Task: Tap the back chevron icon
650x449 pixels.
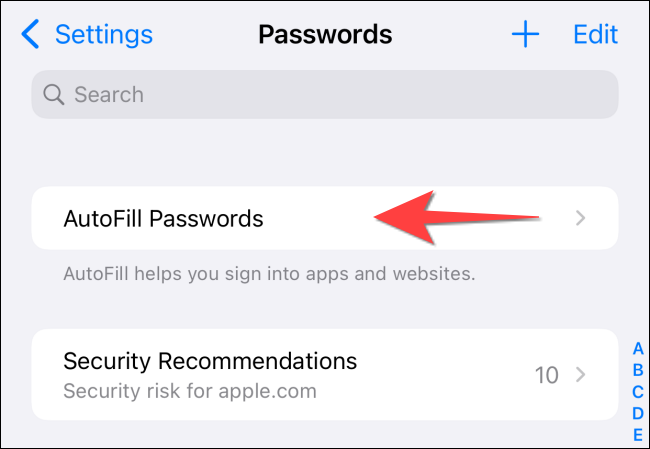Action: [30, 34]
